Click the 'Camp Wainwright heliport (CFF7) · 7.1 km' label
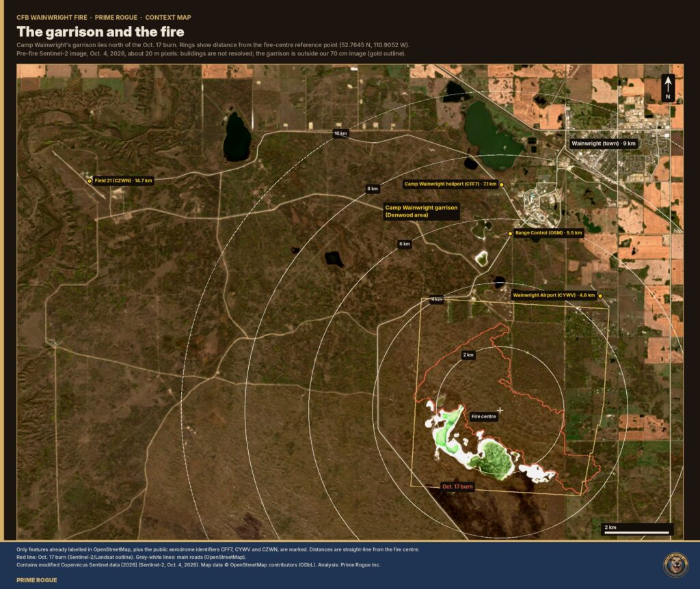 450,184
